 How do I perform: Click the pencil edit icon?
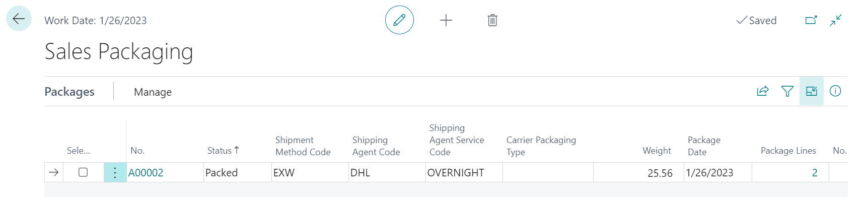[x=399, y=20]
